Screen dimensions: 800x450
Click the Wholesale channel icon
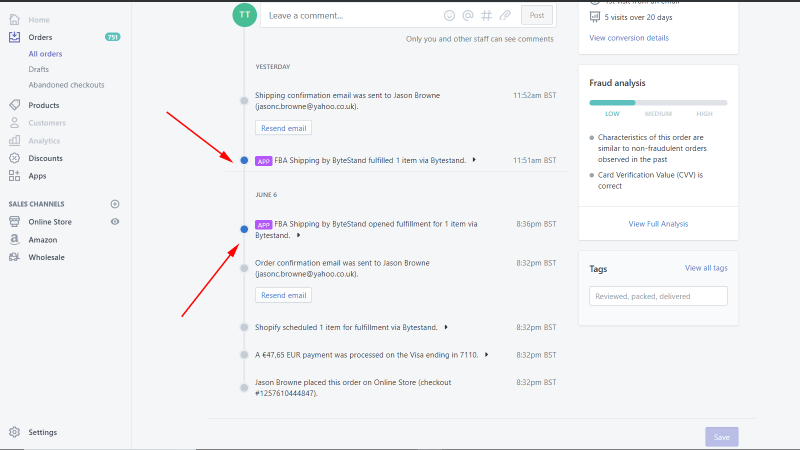pyautogui.click(x=14, y=257)
